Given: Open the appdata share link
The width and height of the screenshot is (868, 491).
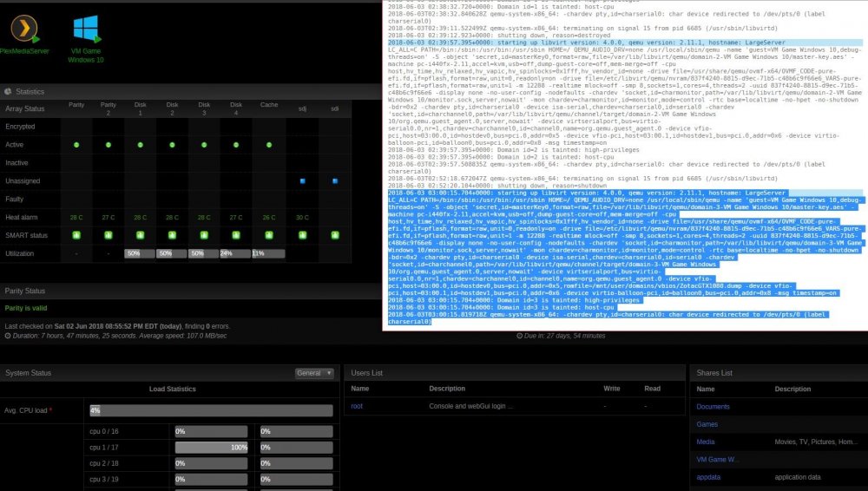Looking at the screenshot, I should point(708,477).
